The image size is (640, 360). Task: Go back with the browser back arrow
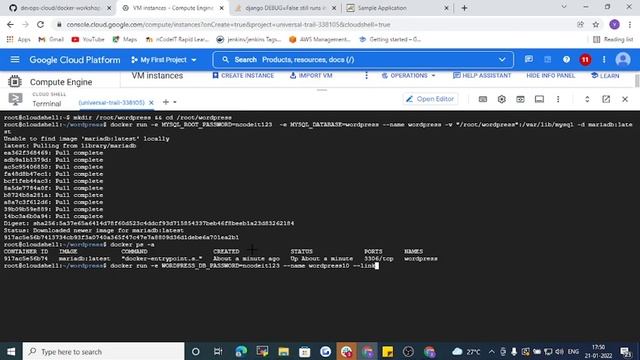click(x=10, y=24)
